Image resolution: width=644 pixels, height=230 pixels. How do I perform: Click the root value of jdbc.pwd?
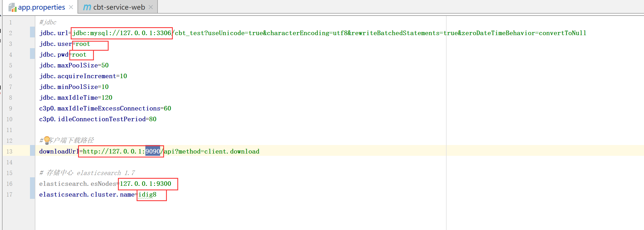(x=79, y=55)
